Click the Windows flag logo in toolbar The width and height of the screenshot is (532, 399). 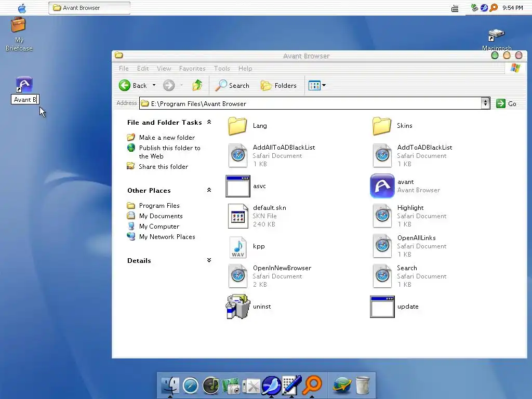(515, 68)
